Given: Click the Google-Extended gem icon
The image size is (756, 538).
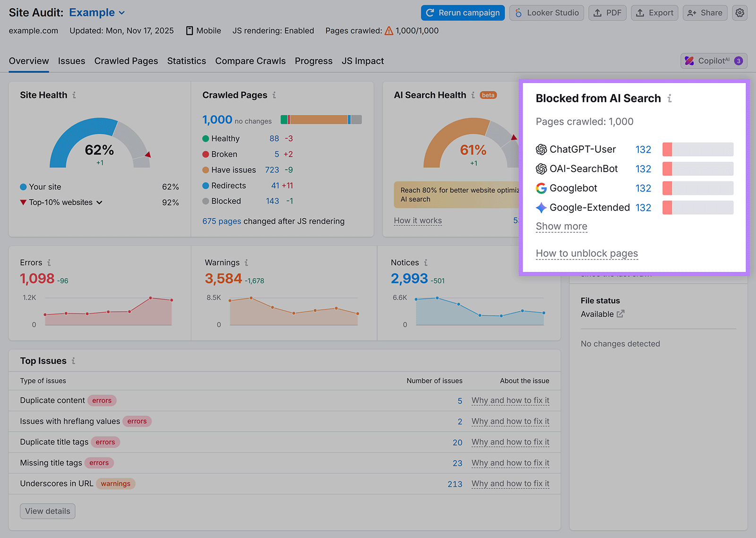Looking at the screenshot, I should 541,207.
